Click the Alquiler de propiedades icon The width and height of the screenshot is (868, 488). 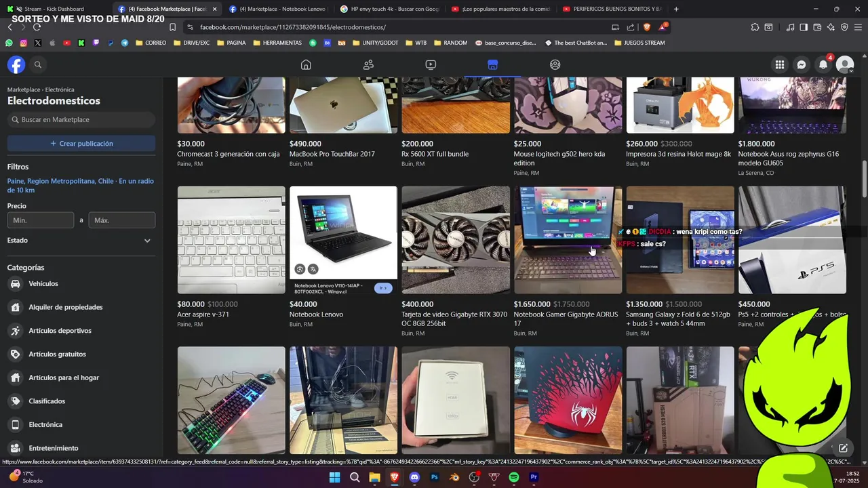15,307
